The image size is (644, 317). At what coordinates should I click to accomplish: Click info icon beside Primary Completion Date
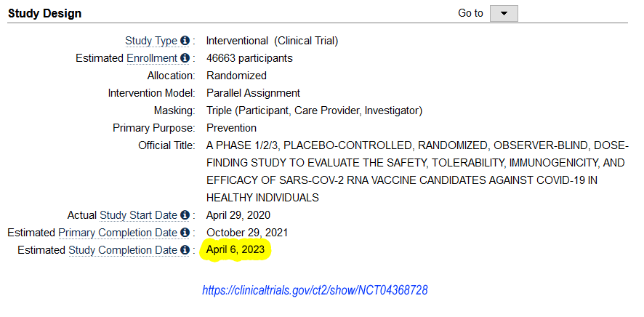[185, 233]
